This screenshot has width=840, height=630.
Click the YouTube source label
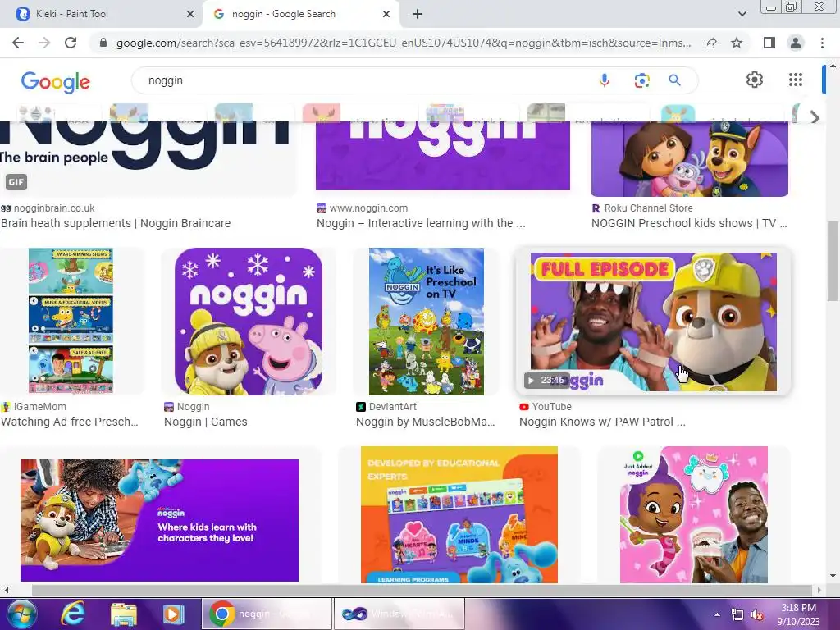552,407
